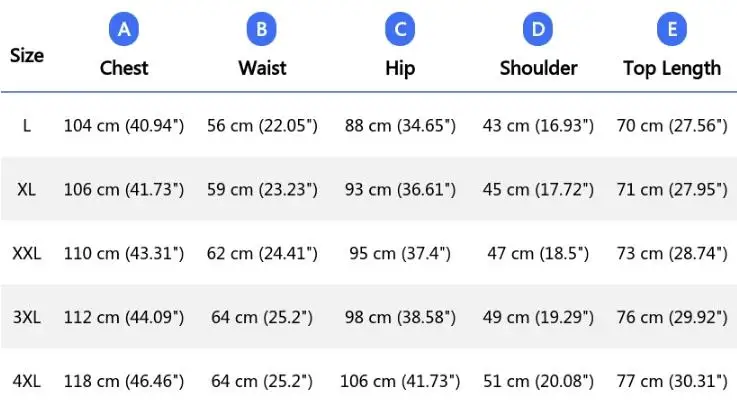This screenshot has width=737, height=405.
Task: Select the L size row label
Action: [x=27, y=125]
